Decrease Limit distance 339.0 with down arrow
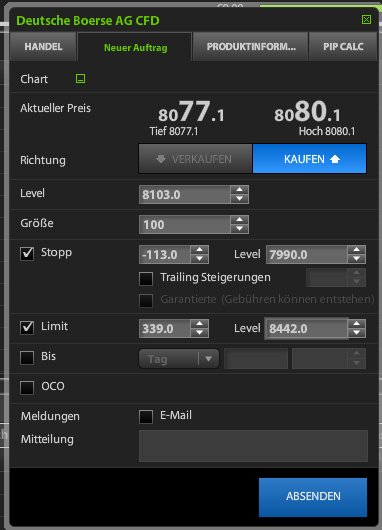Screen dimensions: 382x530 point(199,333)
